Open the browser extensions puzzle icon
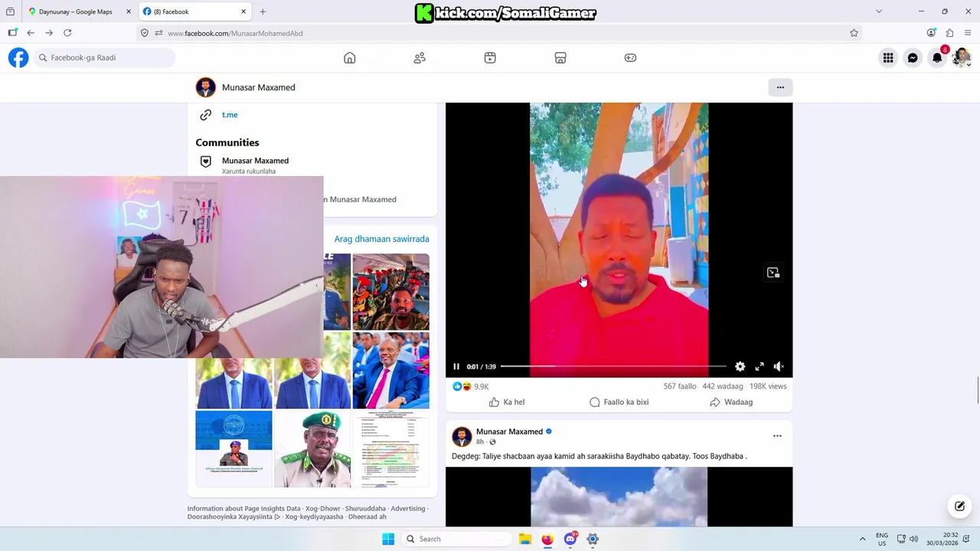This screenshot has width=980, height=551. coord(949,33)
